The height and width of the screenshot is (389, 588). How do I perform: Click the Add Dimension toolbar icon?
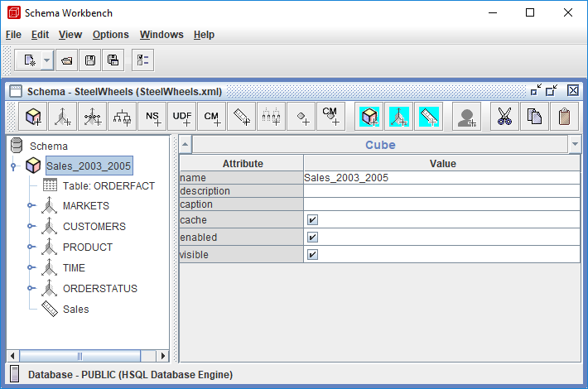click(x=64, y=117)
